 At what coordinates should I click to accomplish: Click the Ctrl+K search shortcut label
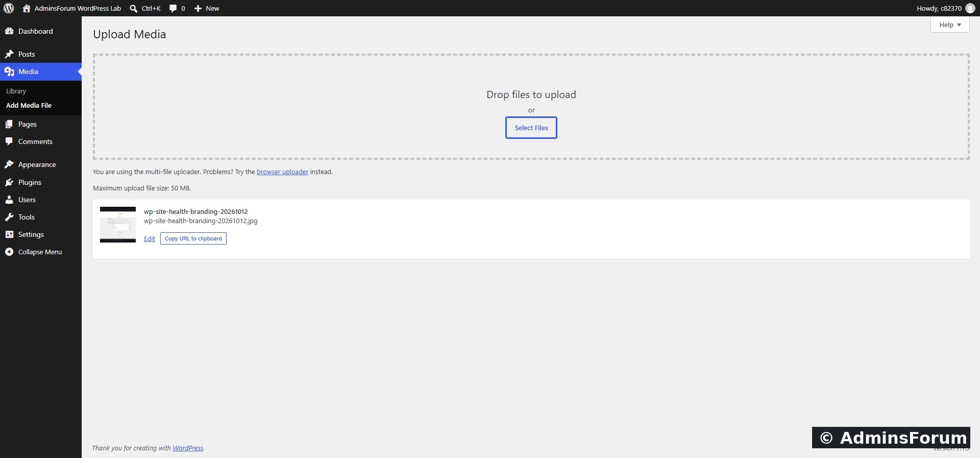(x=151, y=8)
